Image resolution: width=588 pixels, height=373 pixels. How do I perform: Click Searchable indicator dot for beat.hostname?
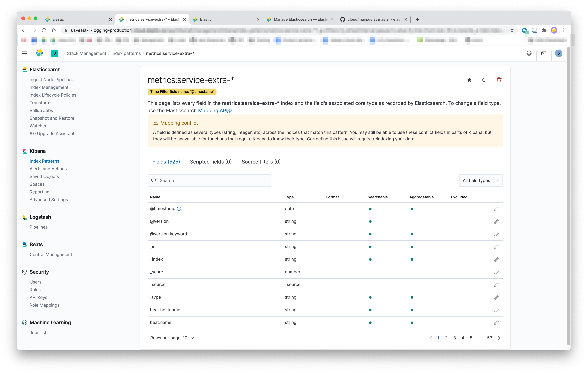pos(370,310)
